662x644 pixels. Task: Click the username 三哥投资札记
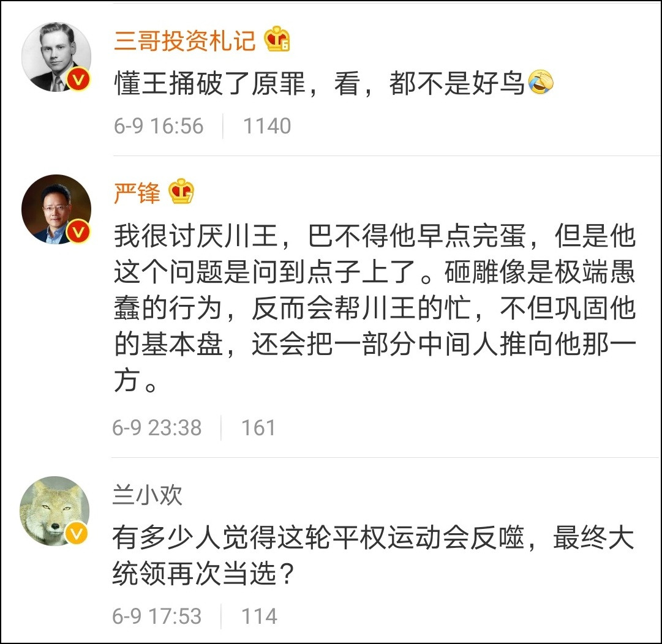point(184,41)
